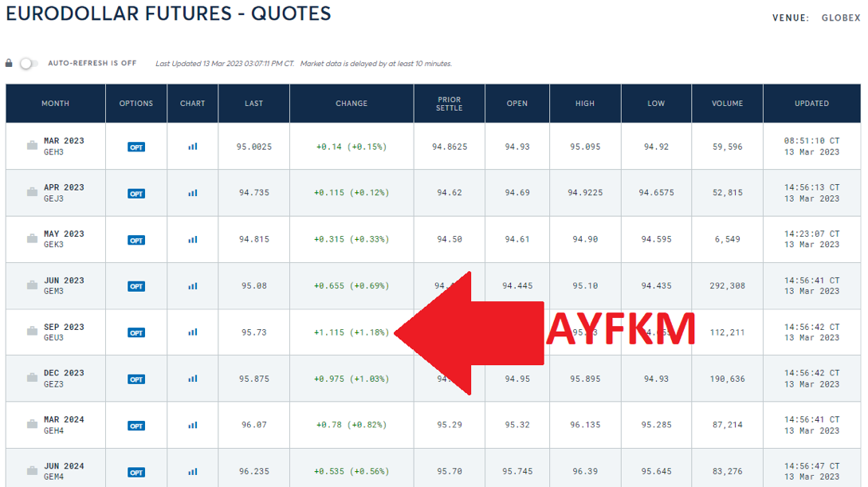
Task: Click the PRIOR SETTLE column header
Action: (449, 104)
